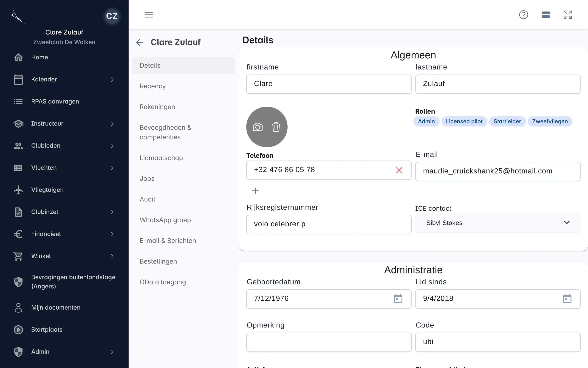Click the glider logo at top left
This screenshot has width=588, height=368.
click(18, 17)
